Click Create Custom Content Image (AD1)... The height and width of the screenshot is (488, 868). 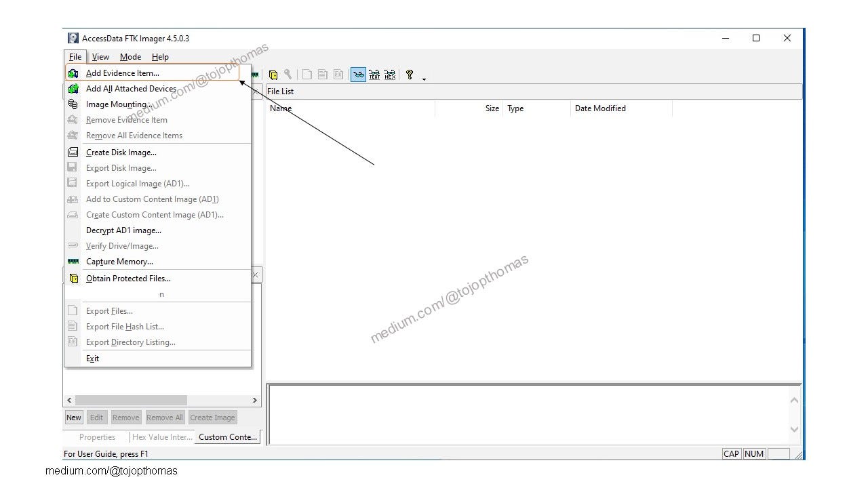(x=157, y=215)
